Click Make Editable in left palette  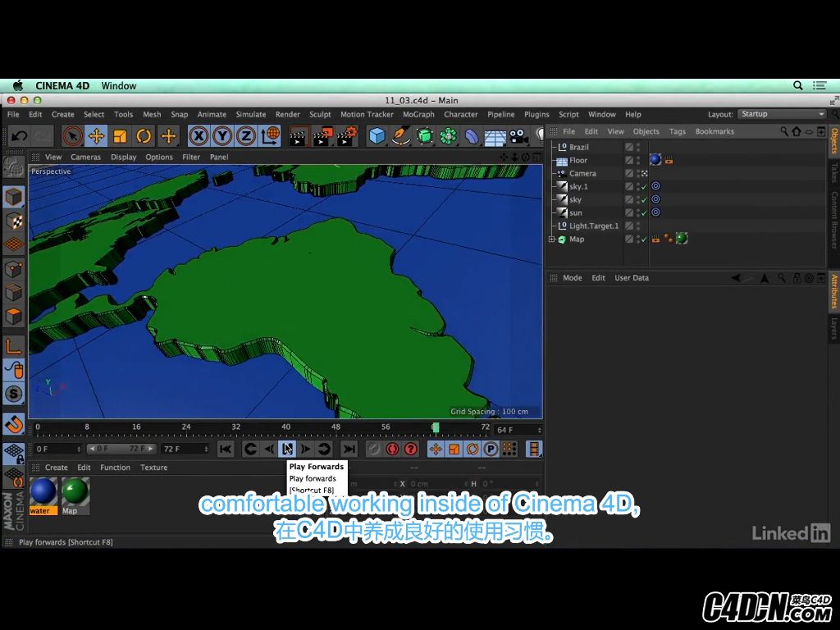[x=13, y=167]
